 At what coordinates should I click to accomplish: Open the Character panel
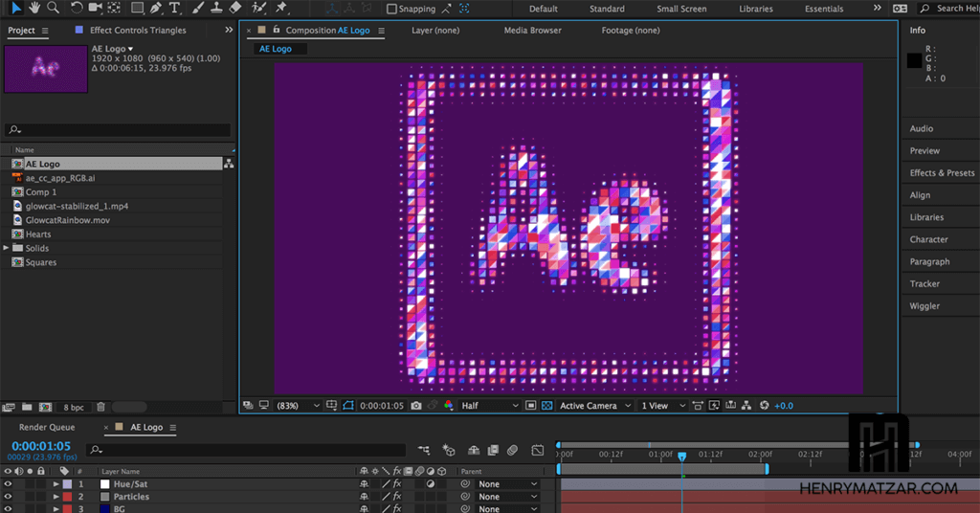928,239
